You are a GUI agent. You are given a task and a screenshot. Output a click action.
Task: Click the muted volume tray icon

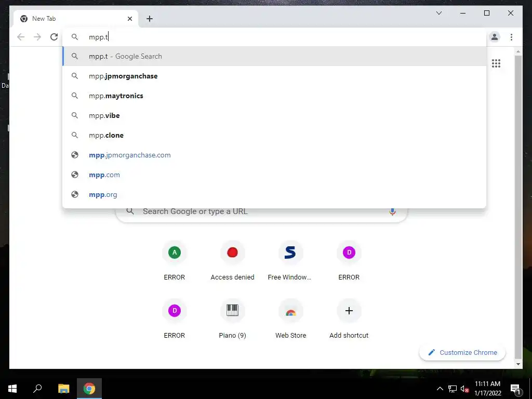click(x=464, y=389)
